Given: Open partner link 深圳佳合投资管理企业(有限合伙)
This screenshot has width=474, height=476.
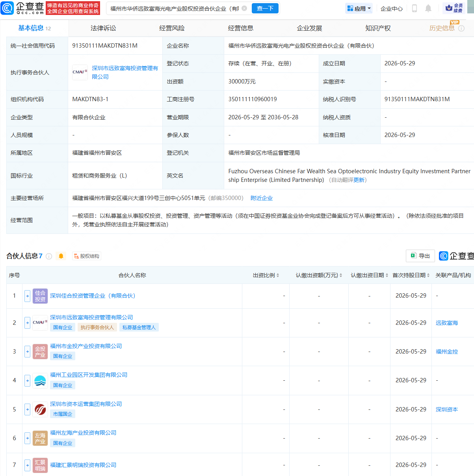Looking at the screenshot, I should (93, 296).
